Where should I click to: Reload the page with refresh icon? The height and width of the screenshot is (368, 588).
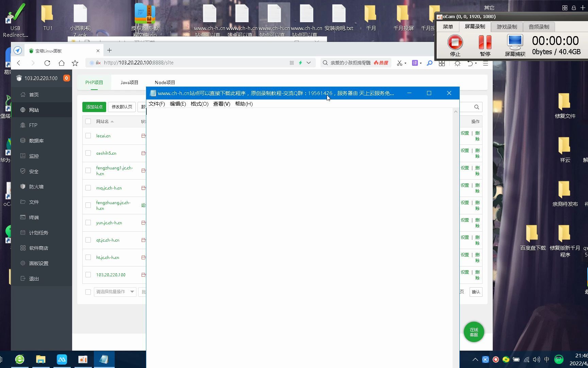click(47, 63)
